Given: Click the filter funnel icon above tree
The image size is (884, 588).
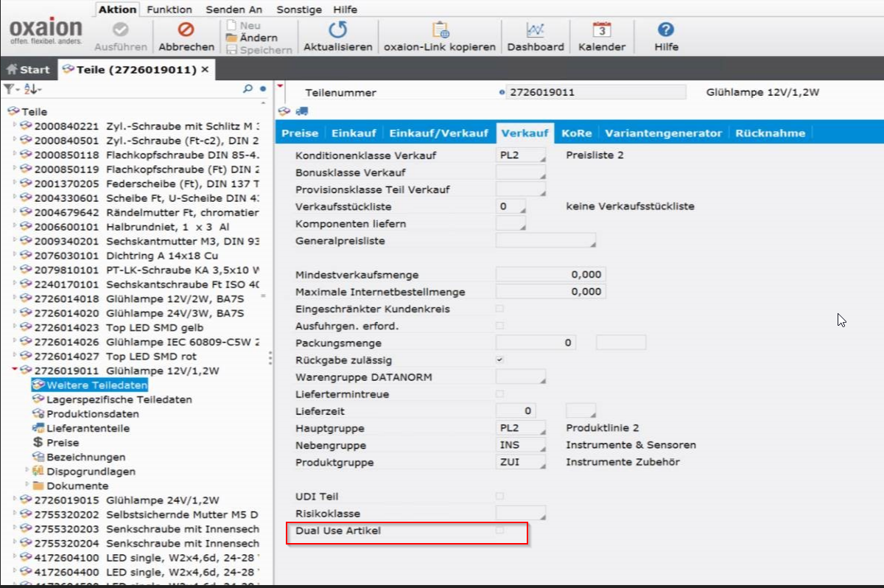Looking at the screenshot, I should [9, 88].
